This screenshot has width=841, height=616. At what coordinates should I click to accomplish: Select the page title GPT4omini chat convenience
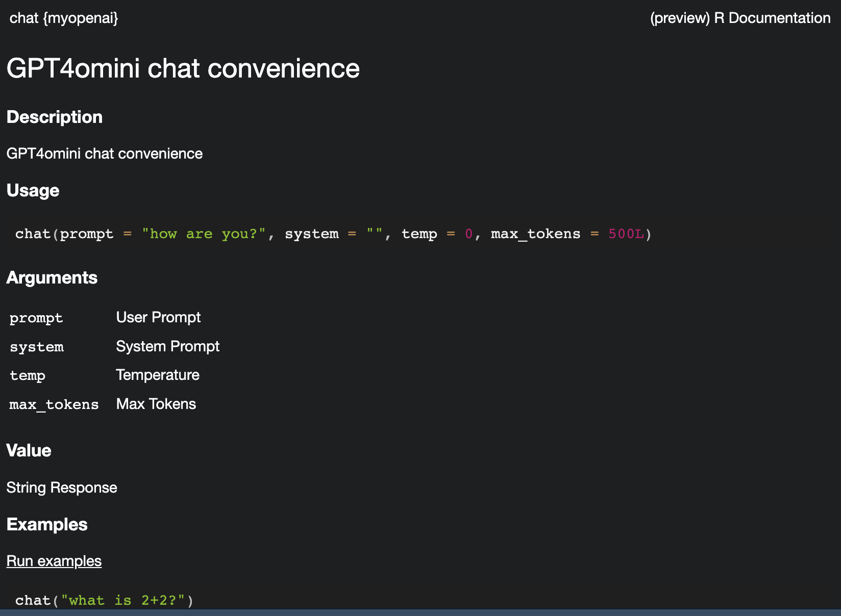point(183,68)
